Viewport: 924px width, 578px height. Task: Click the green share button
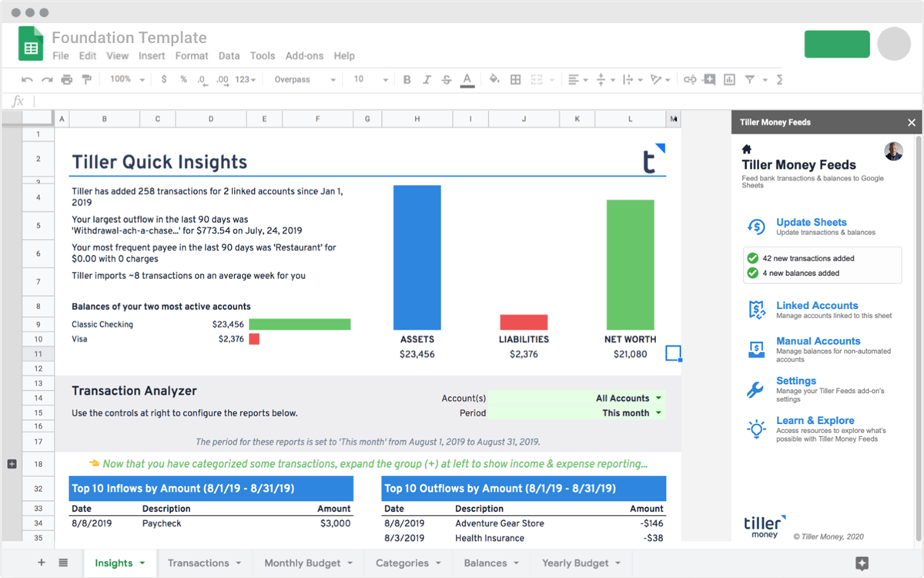coord(837,44)
